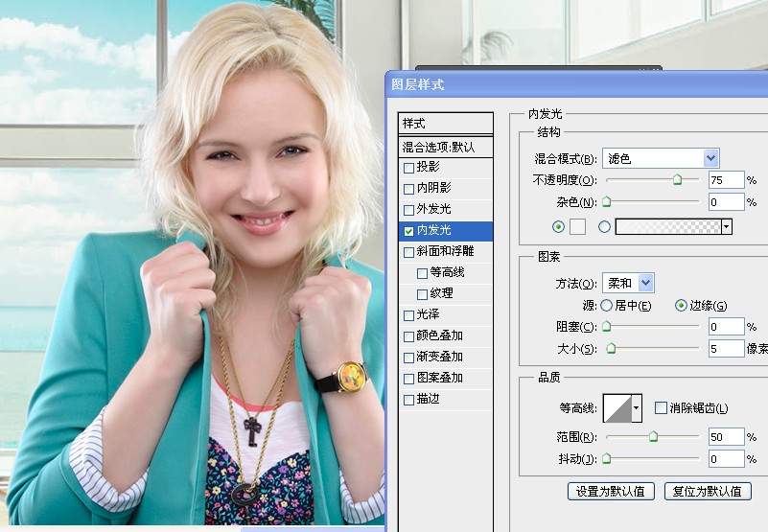Click the 复位为默认值 button
The image size is (768, 532).
coord(708,492)
